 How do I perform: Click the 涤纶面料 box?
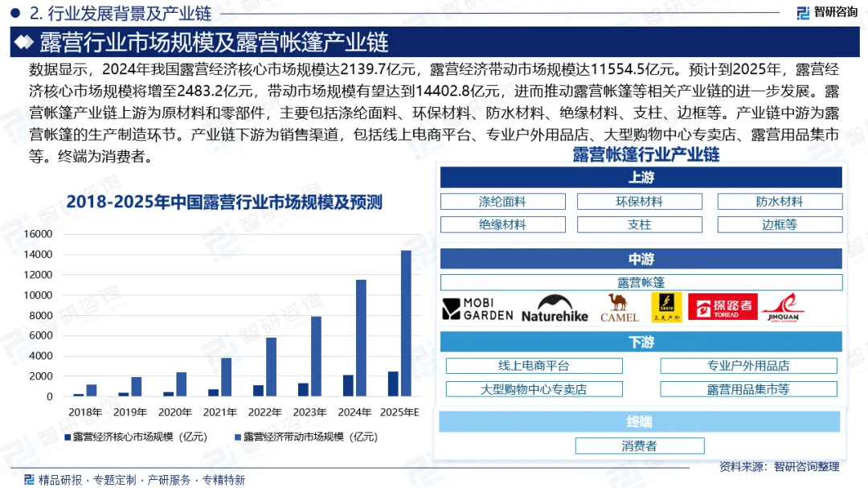502,202
